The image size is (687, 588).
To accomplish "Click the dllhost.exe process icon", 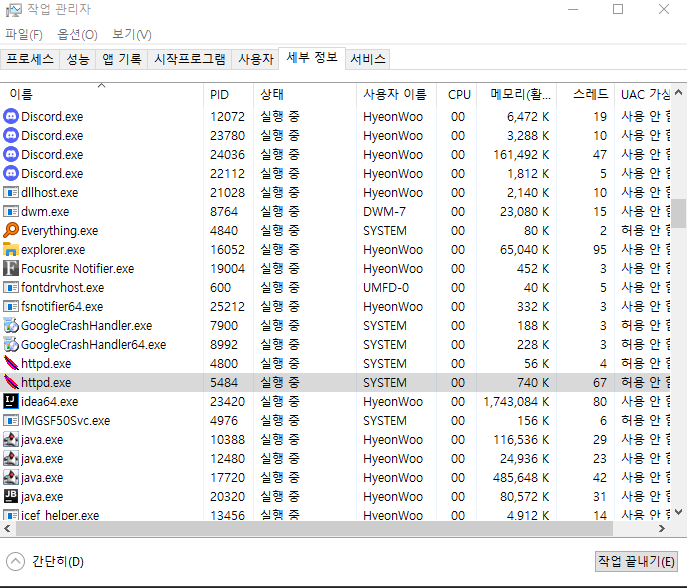I will pyautogui.click(x=11, y=192).
